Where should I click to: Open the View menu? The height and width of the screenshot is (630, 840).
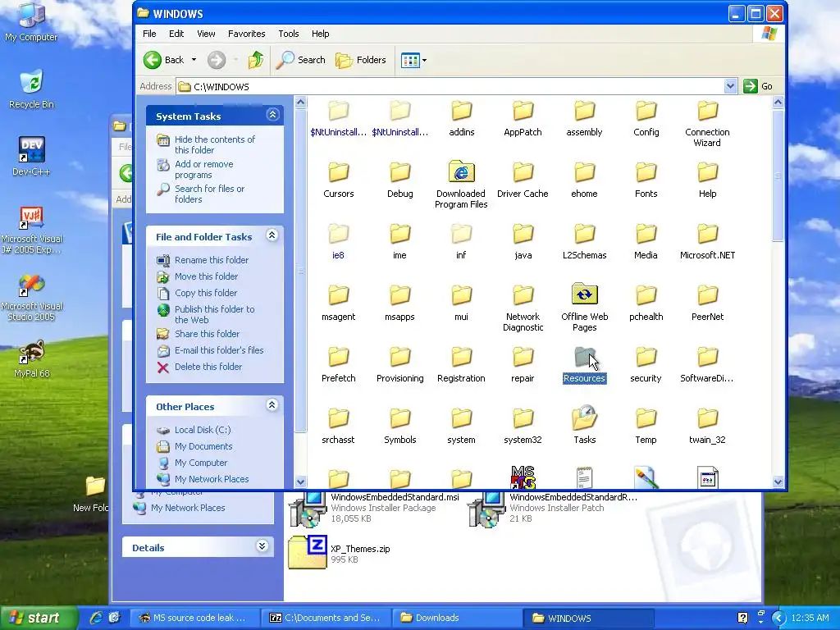pyautogui.click(x=206, y=34)
